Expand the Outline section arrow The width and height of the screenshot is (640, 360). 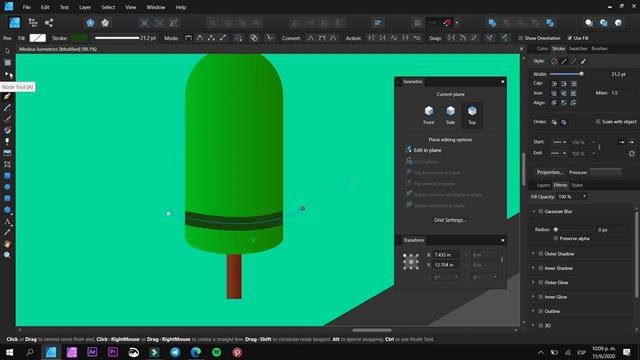533,311
